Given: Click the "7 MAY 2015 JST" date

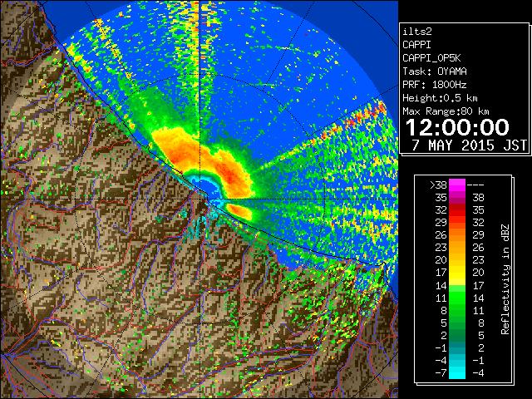Looking at the screenshot, I should point(469,145).
